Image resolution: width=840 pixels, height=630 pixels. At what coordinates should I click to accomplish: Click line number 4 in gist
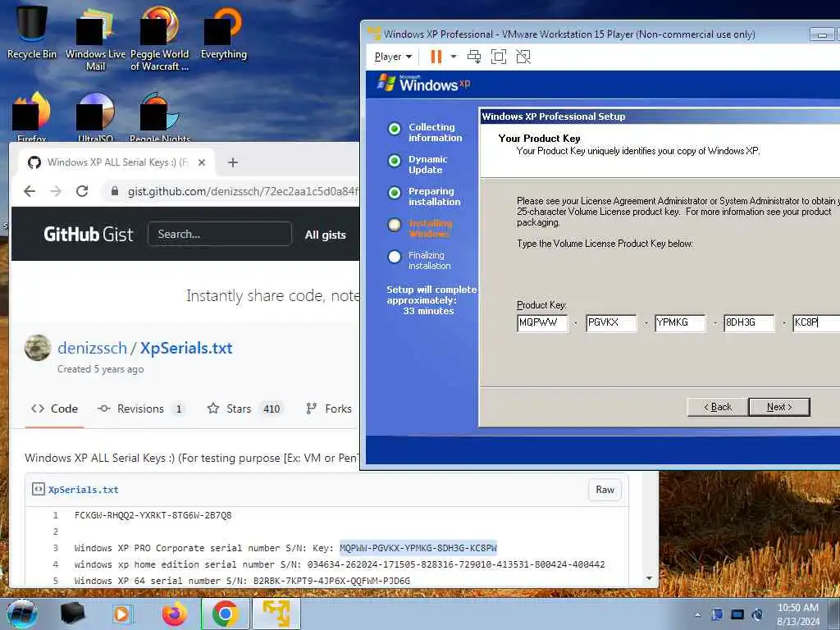pyautogui.click(x=55, y=564)
